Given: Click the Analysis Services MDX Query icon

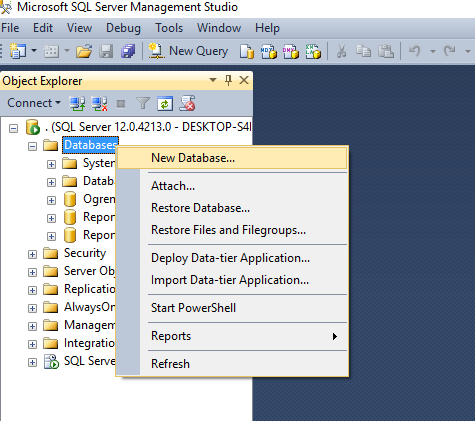Looking at the screenshot, I should pos(269,52).
